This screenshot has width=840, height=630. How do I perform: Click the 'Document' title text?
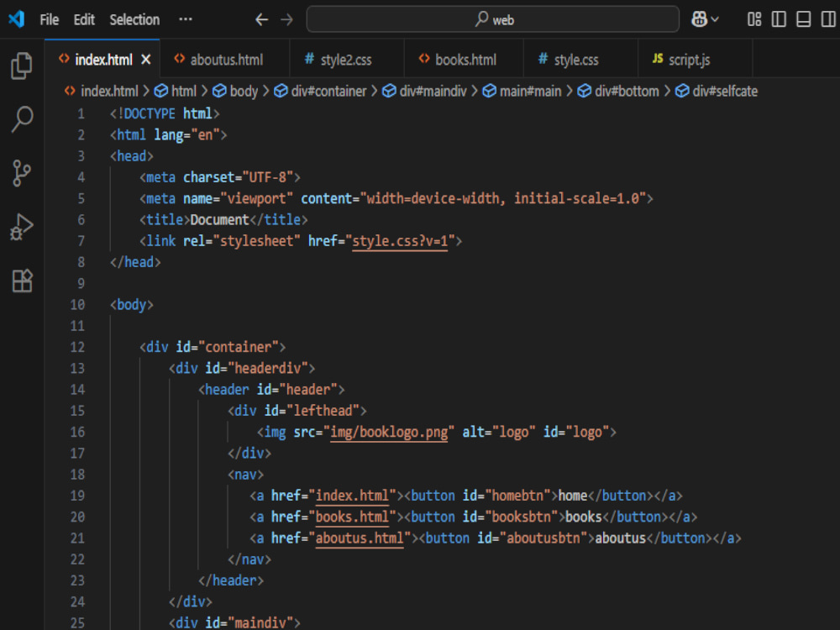click(219, 219)
